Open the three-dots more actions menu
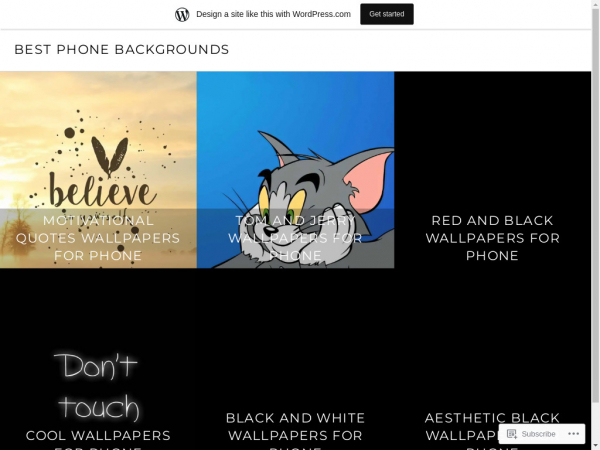The height and width of the screenshot is (450, 600). pyautogui.click(x=573, y=434)
